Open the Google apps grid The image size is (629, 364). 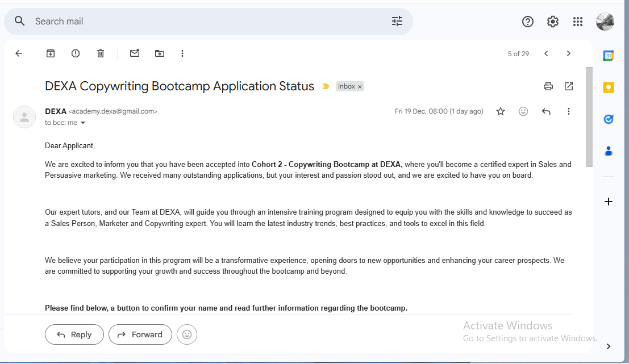[x=578, y=22]
